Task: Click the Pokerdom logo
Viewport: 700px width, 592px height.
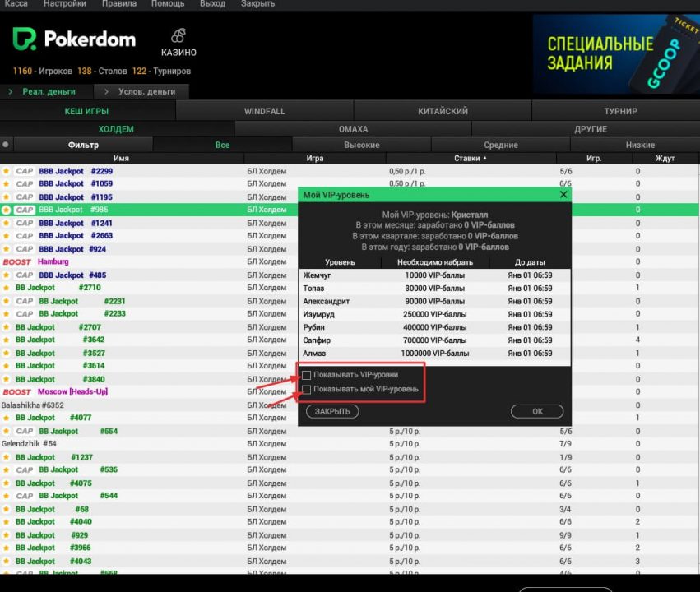Action: point(74,39)
